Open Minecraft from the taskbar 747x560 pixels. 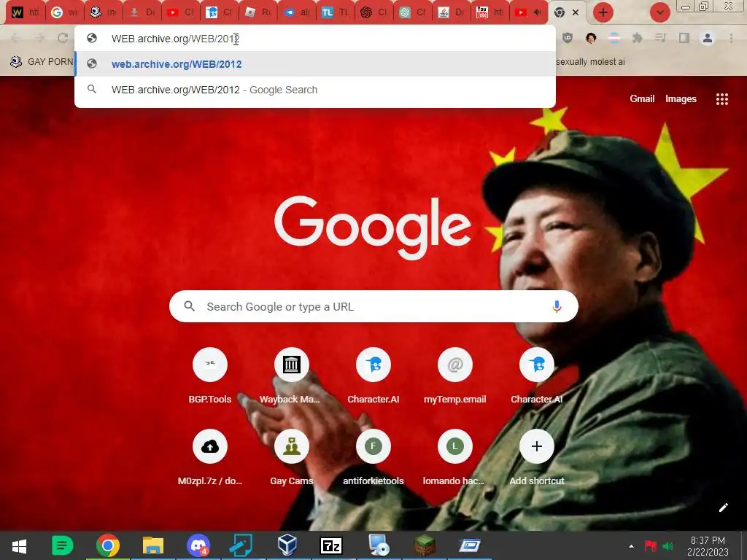tap(425, 545)
